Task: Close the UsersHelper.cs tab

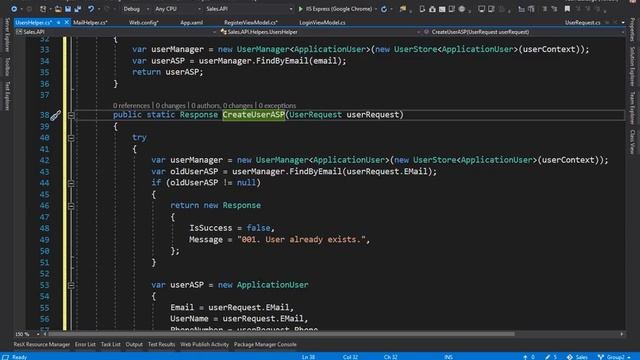Action: pyautogui.click(x=67, y=22)
